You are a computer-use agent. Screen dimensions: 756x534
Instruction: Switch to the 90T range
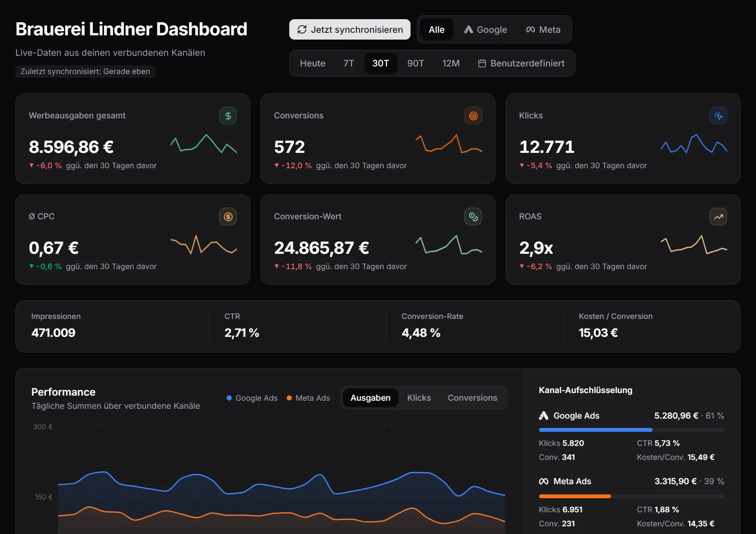tap(415, 63)
